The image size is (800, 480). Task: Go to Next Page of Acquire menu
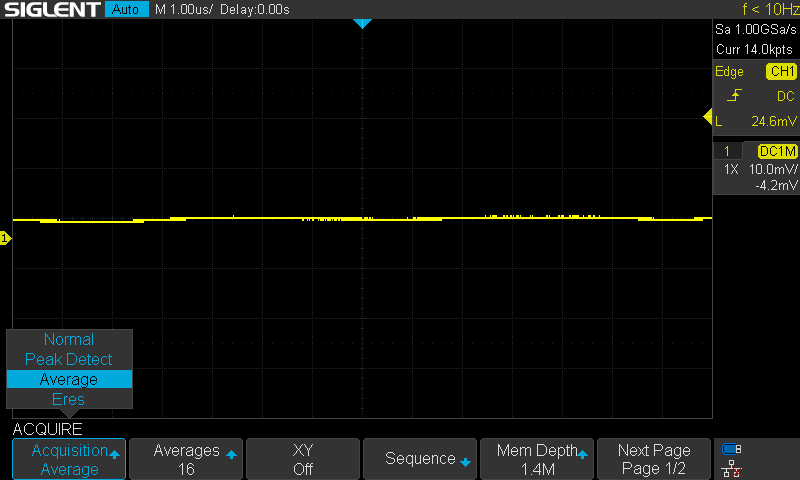click(x=654, y=459)
